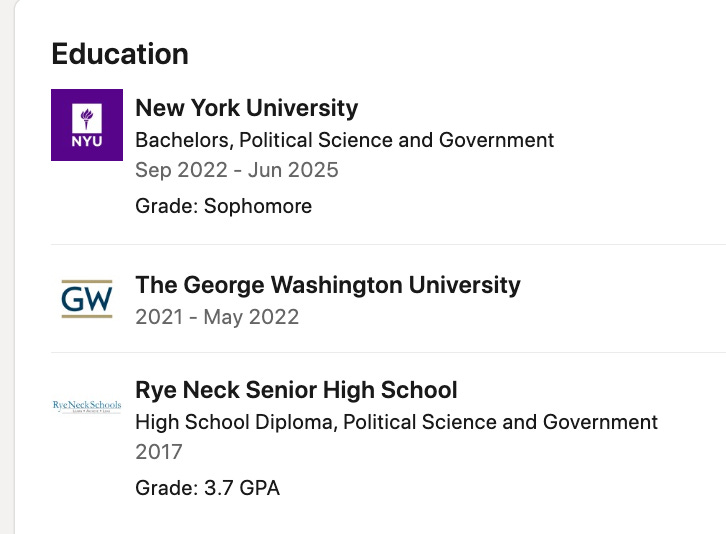The image size is (726, 534).
Task: Click the Education section heading
Action: [120, 53]
